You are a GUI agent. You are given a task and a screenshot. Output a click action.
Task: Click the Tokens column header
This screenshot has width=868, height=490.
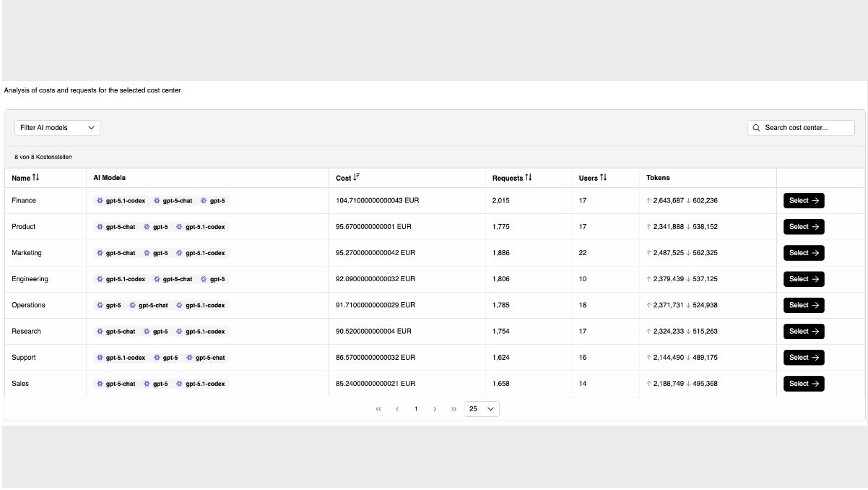click(x=658, y=178)
